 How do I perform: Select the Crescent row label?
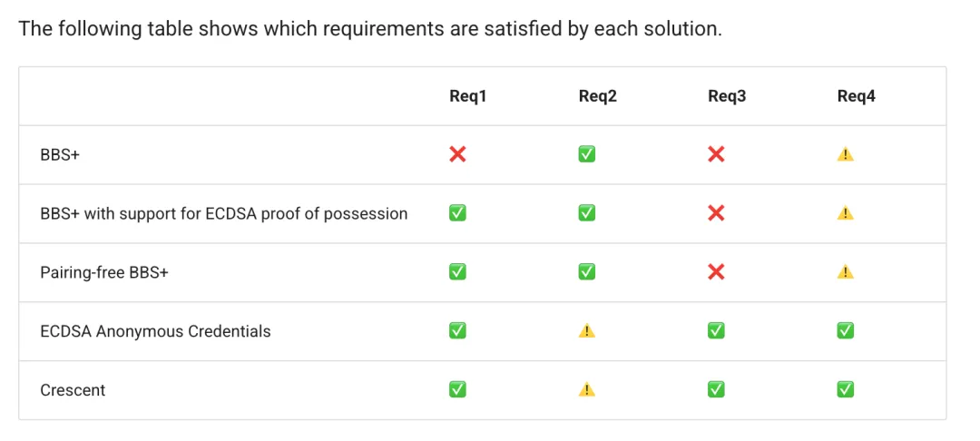(73, 390)
